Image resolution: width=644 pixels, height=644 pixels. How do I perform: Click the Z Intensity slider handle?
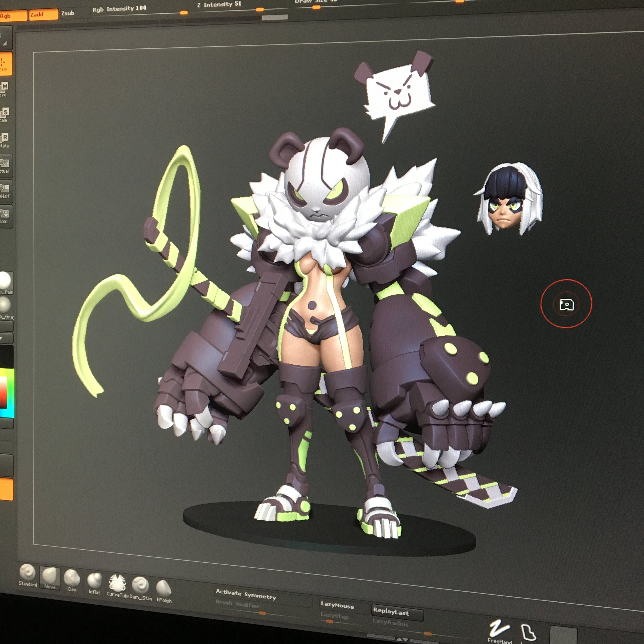click(260, 10)
